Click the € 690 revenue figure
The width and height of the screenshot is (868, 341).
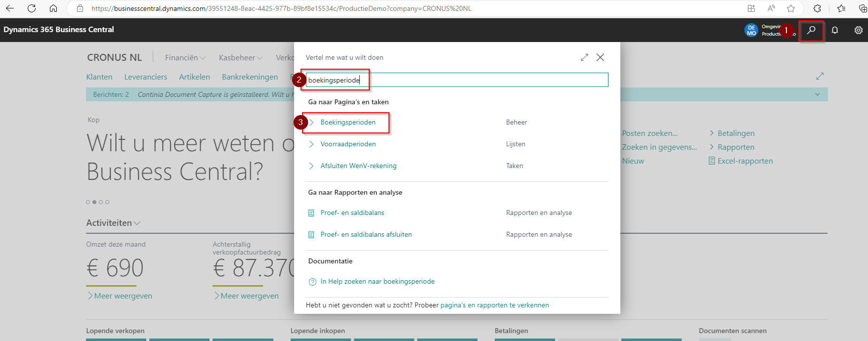[x=115, y=268]
